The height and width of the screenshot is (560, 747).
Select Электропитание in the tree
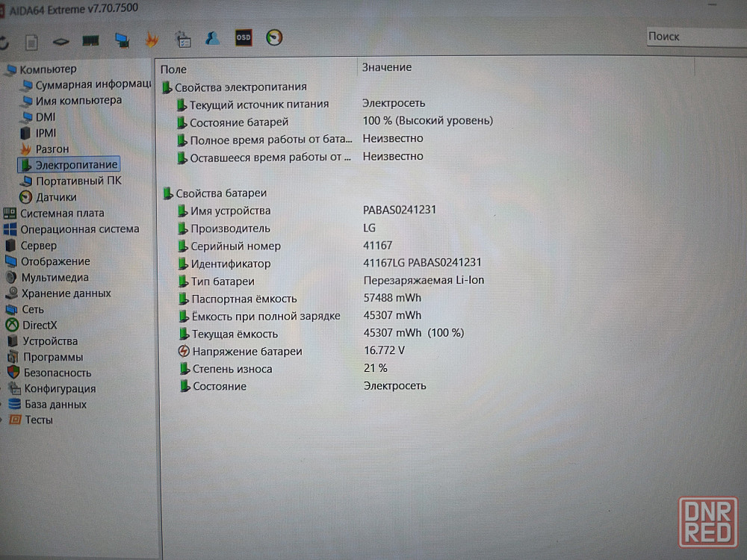(x=76, y=164)
